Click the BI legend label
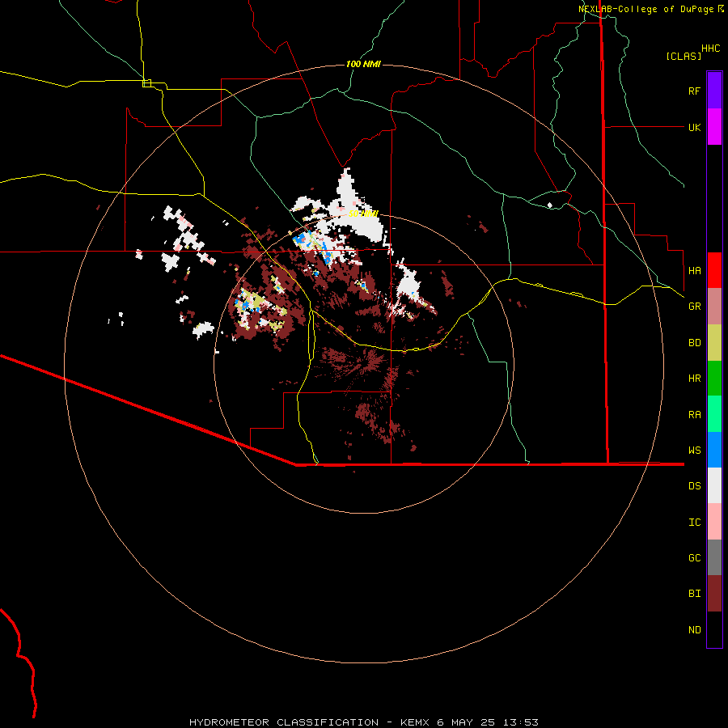Image resolution: width=728 pixels, height=728 pixels. pos(694,594)
